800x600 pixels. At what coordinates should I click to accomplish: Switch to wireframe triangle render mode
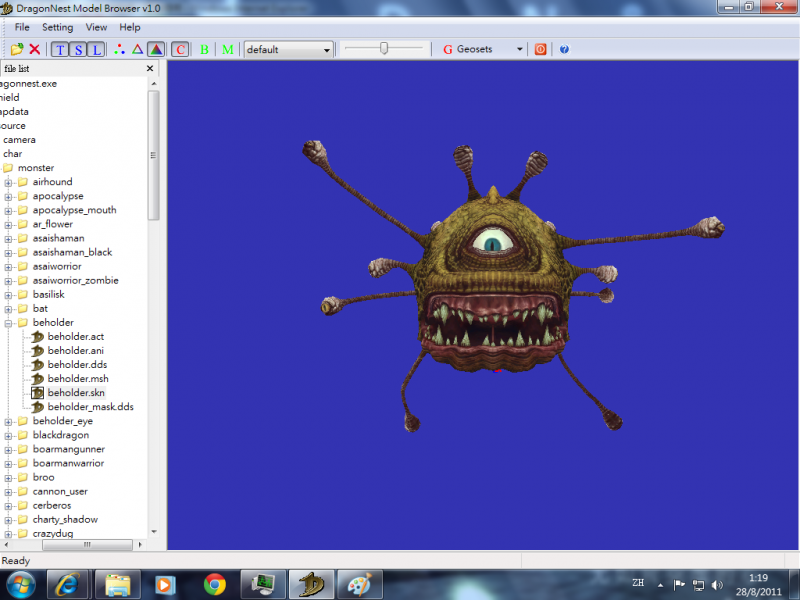point(137,49)
